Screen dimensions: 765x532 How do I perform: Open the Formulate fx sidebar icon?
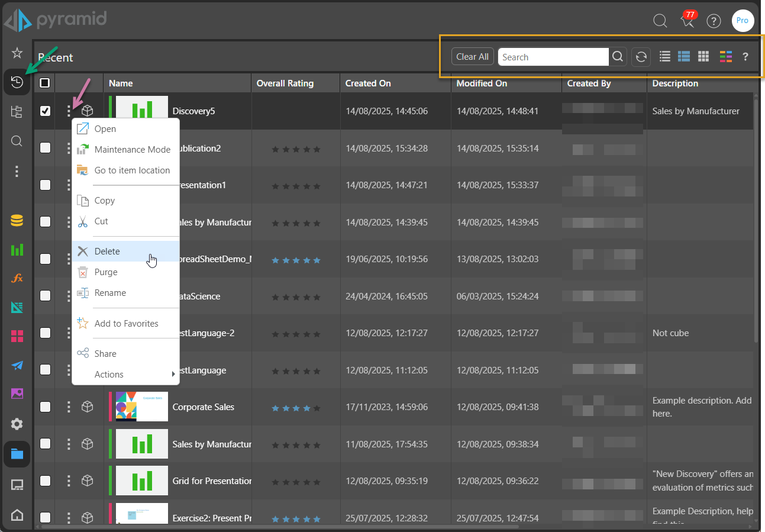(x=17, y=278)
